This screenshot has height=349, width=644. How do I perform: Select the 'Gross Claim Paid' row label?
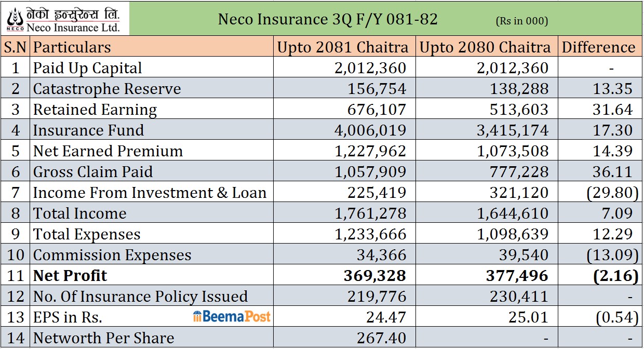click(93, 172)
